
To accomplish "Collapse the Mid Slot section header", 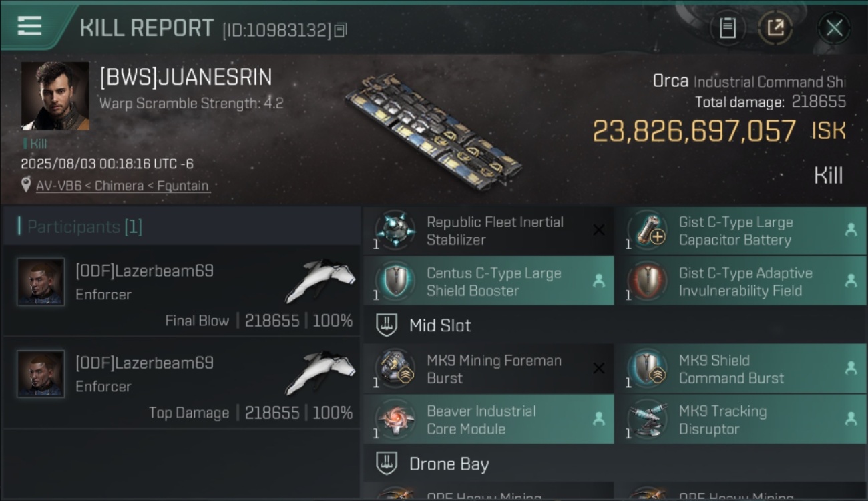I will (x=614, y=325).
